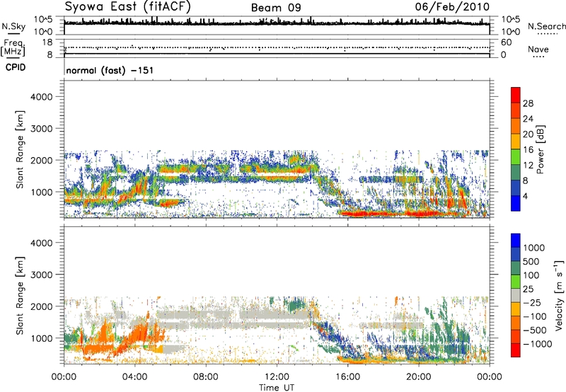Pick the 500–1000 m/s blue velocity swatch

[516, 254]
